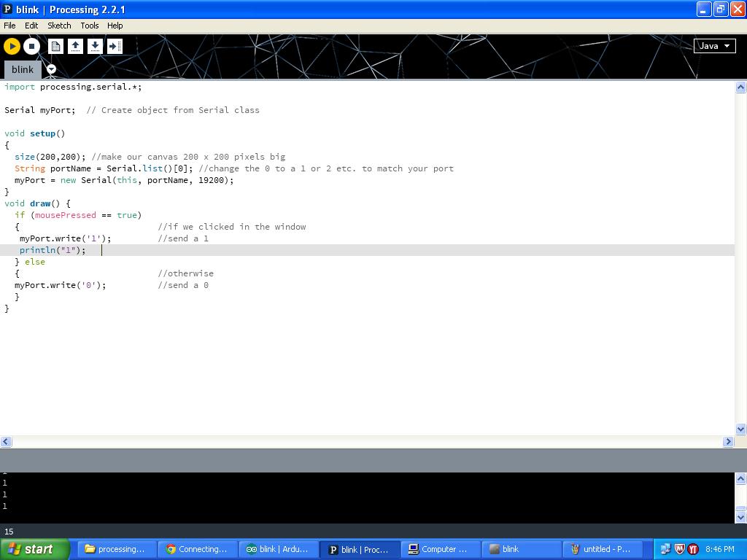Click the '//send a 1' comment

(183, 238)
